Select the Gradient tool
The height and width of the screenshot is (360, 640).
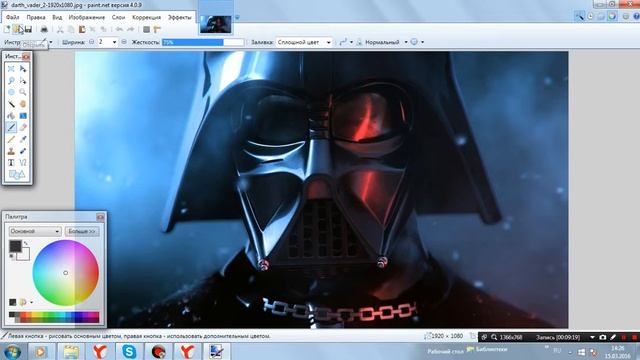[x=23, y=116]
